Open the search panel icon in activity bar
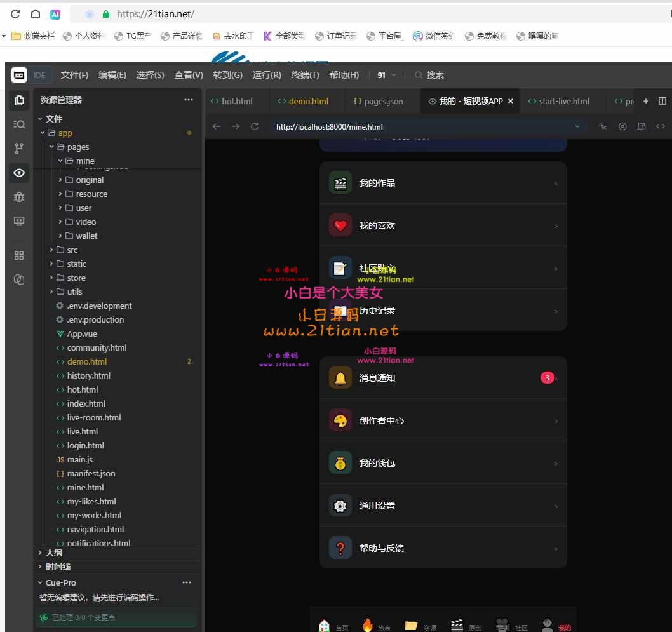Viewport: 672px width, 632px height. point(19,124)
